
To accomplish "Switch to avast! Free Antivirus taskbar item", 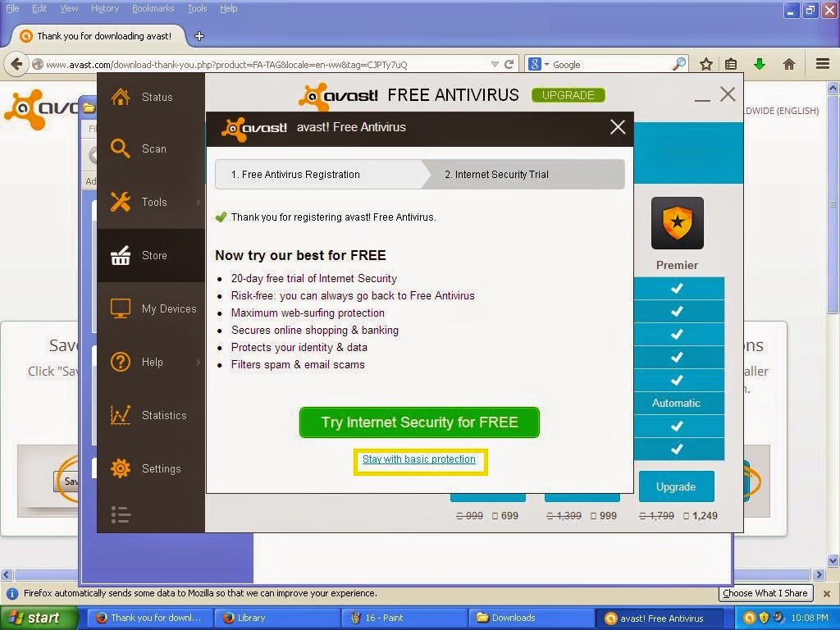I will click(660, 618).
